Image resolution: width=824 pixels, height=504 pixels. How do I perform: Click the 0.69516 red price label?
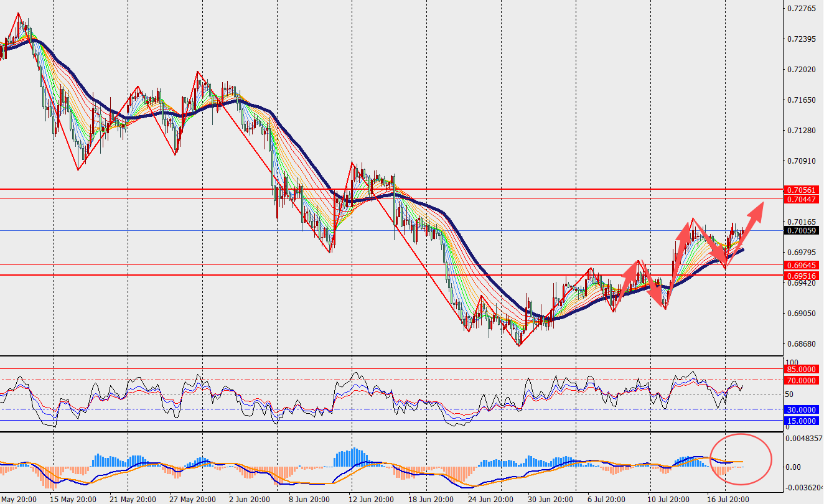[802, 275]
